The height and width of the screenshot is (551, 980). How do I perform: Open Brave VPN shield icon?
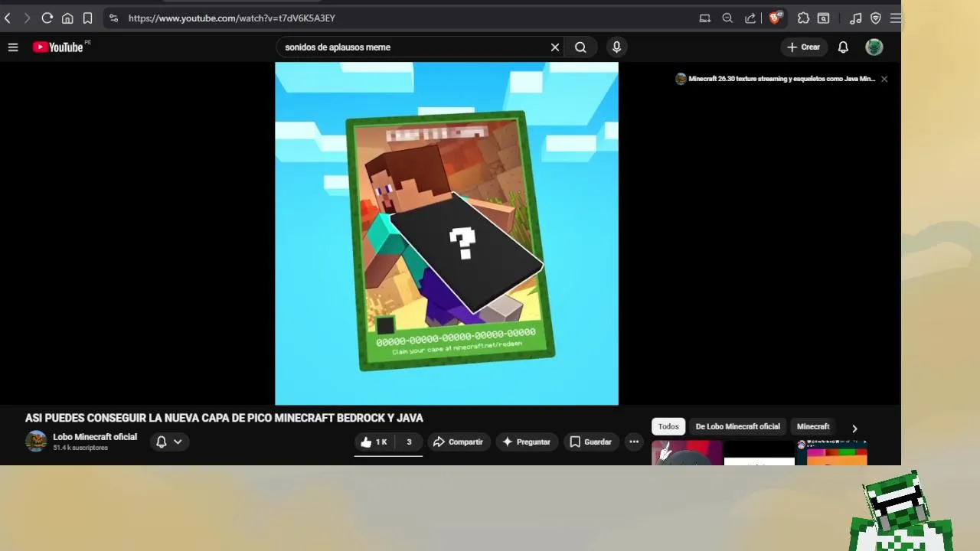click(x=876, y=18)
